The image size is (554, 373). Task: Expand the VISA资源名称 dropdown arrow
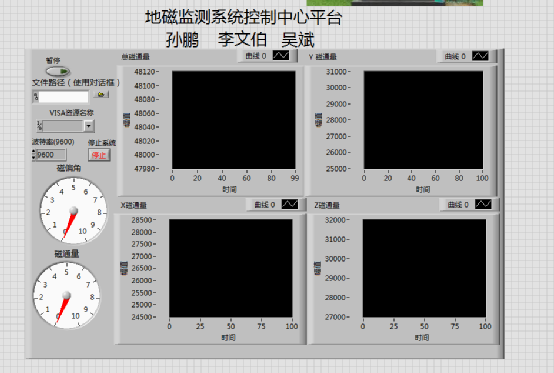pyautogui.click(x=89, y=126)
